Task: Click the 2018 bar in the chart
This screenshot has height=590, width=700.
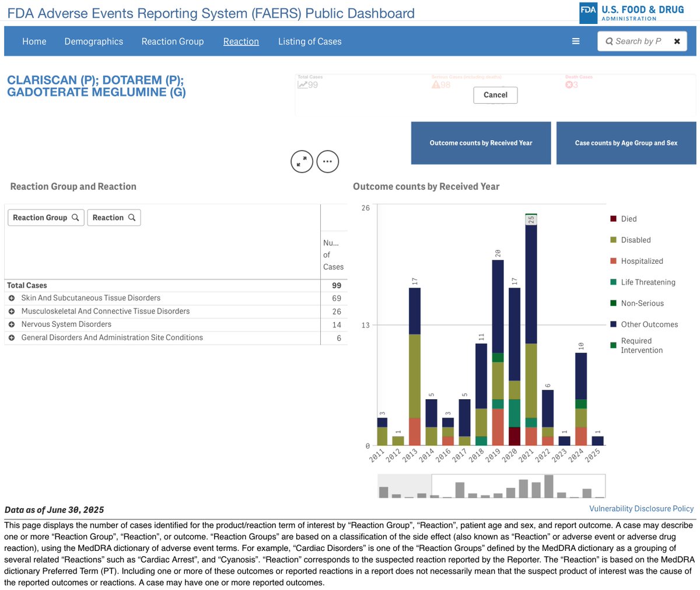Action: point(481,395)
